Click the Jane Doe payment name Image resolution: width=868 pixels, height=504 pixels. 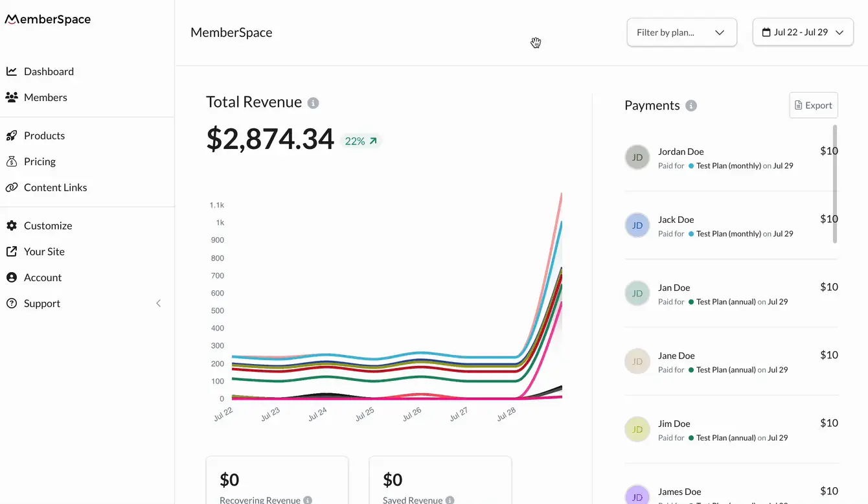[x=676, y=356]
